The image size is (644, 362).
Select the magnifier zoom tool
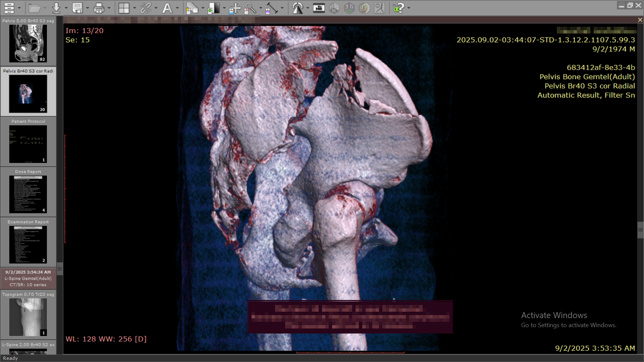[250, 8]
